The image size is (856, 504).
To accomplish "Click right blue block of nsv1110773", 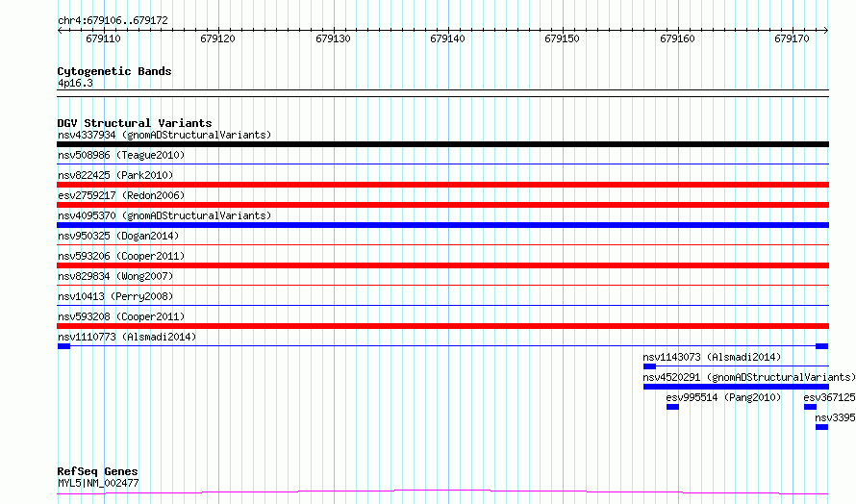I will point(821,346).
